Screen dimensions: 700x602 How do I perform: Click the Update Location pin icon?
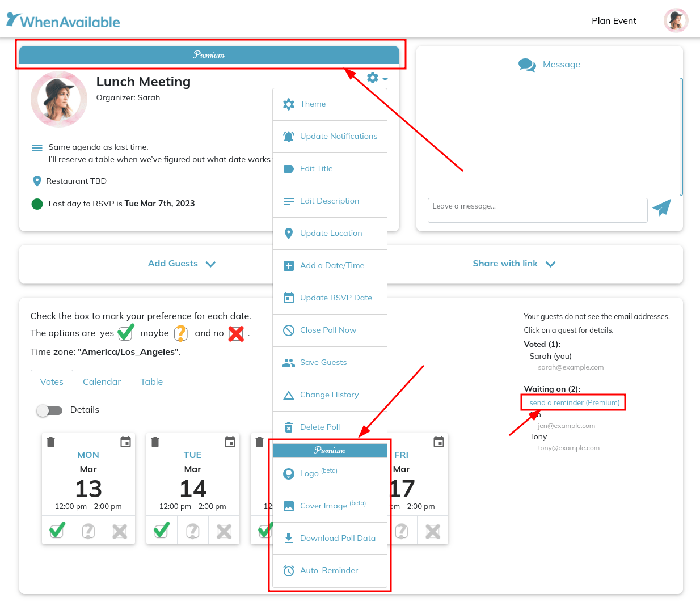click(289, 234)
